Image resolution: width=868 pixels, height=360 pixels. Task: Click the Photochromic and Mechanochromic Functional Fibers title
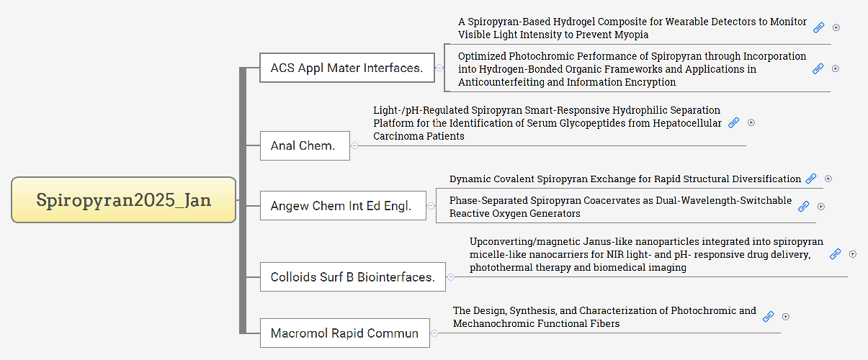(x=604, y=317)
